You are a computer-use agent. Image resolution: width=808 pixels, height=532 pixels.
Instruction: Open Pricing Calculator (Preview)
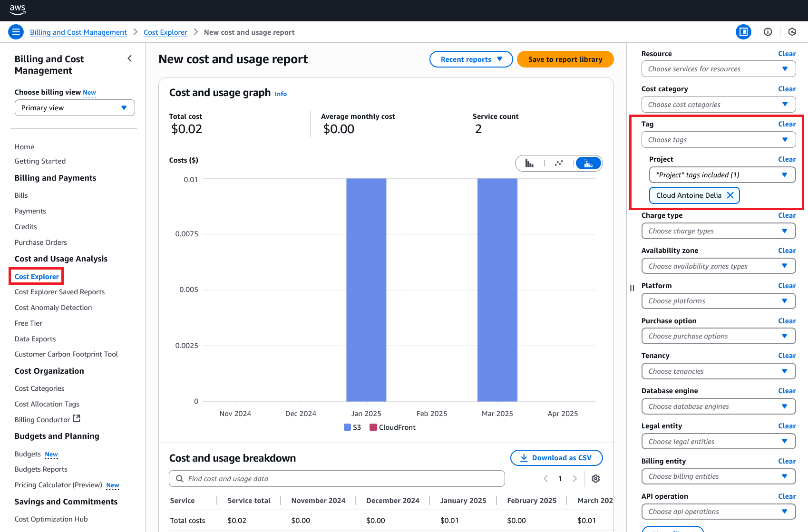(x=58, y=485)
